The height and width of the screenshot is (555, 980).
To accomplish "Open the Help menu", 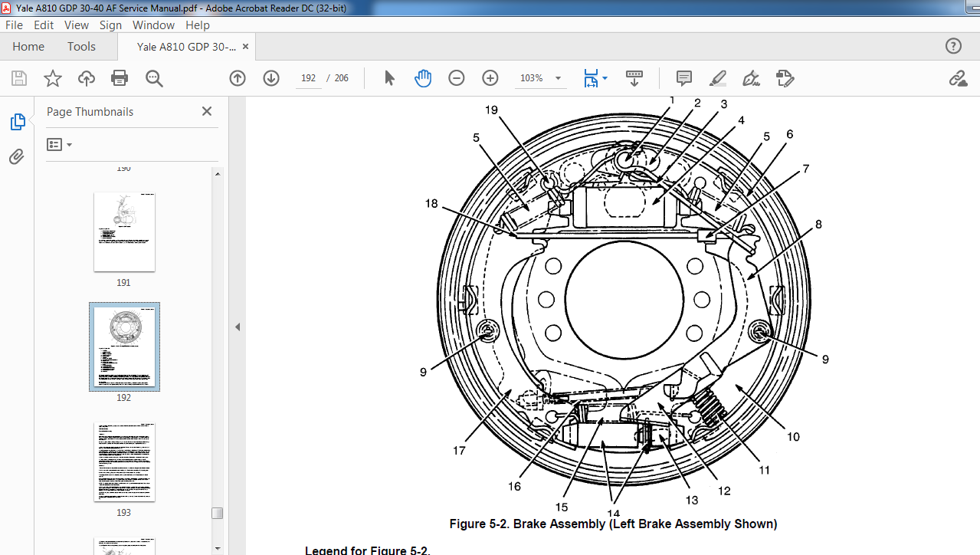I will (x=197, y=25).
